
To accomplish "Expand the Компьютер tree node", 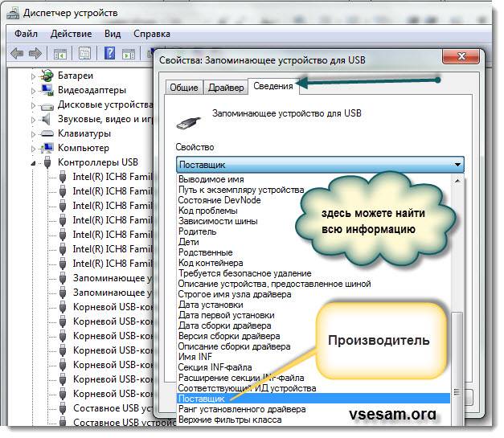I will coord(33,149).
